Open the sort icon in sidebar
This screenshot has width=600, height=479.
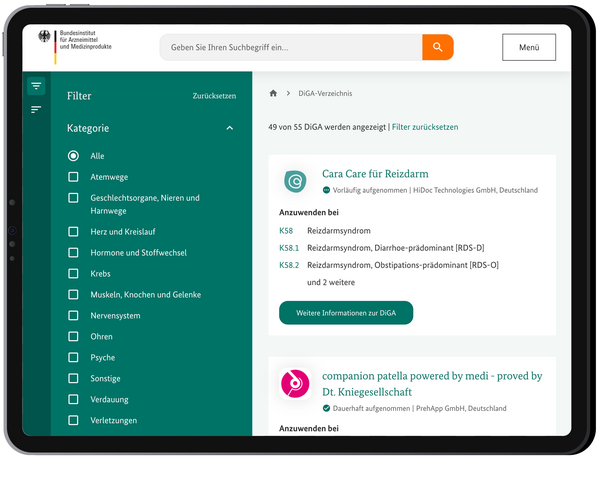[x=36, y=109]
